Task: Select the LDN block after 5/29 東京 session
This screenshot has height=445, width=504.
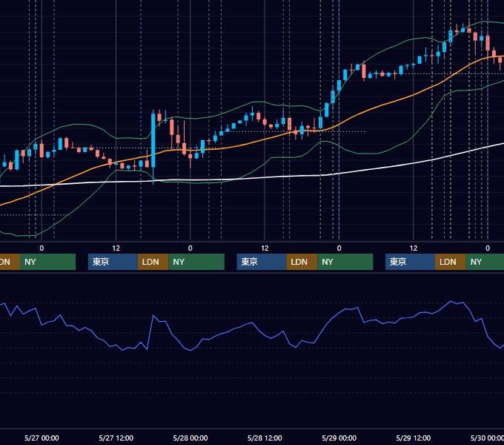Action: [x=451, y=262]
